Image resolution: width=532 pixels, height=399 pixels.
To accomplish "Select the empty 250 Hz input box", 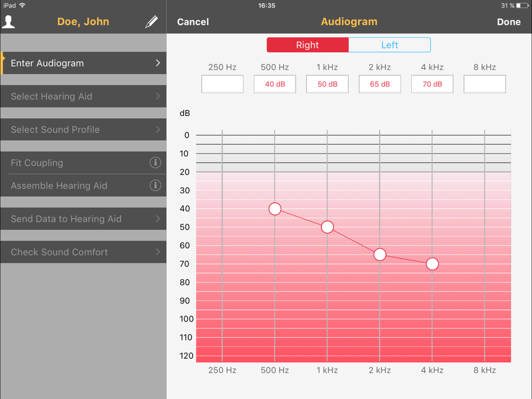I will click(222, 84).
